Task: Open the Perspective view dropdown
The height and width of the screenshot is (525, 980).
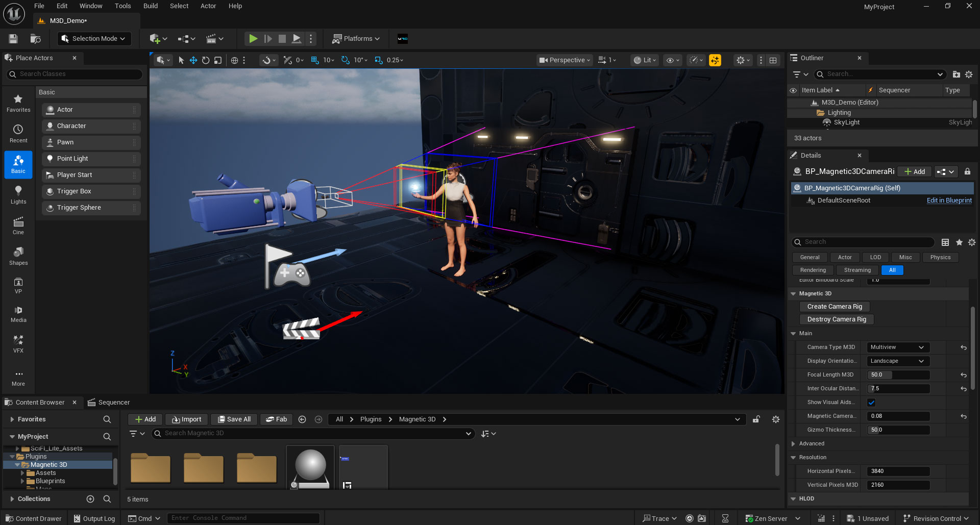Action: 565,60
